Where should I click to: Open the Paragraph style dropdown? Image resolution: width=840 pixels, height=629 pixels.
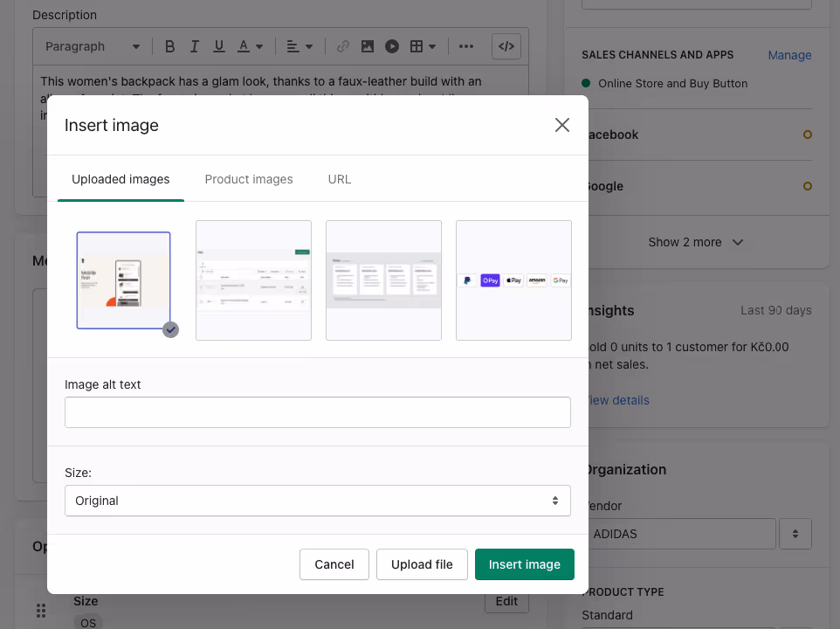(93, 46)
